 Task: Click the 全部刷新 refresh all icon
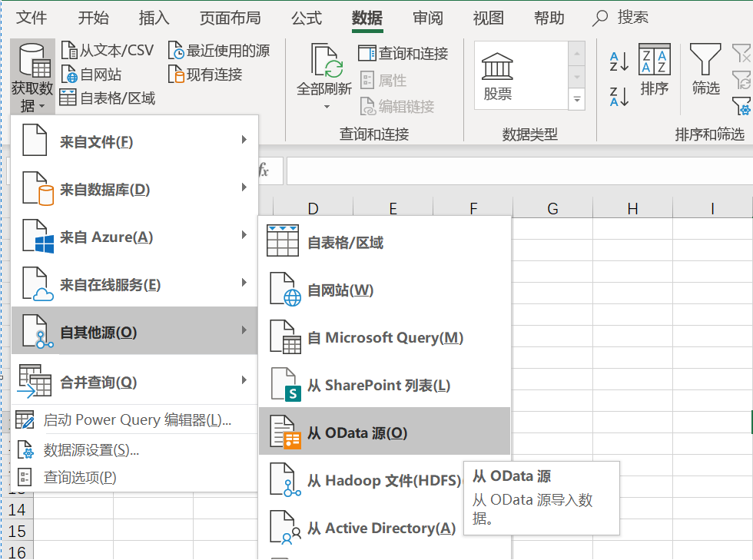325,60
